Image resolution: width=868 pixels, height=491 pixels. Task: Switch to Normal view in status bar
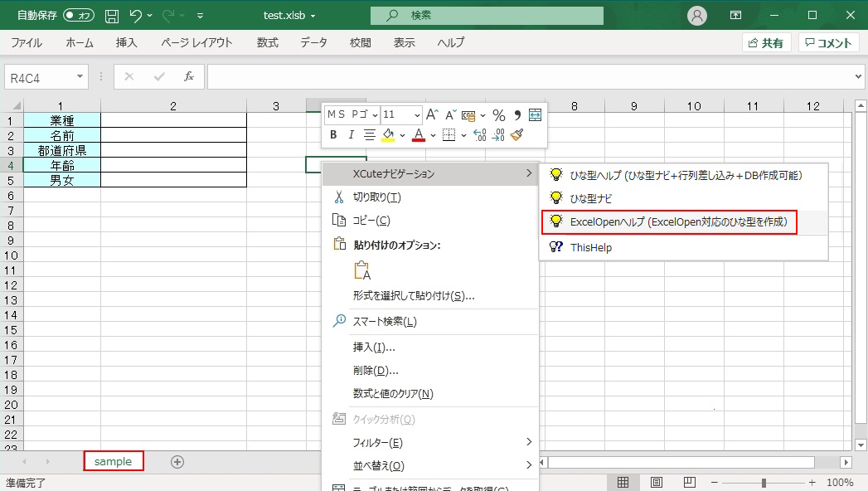point(623,482)
